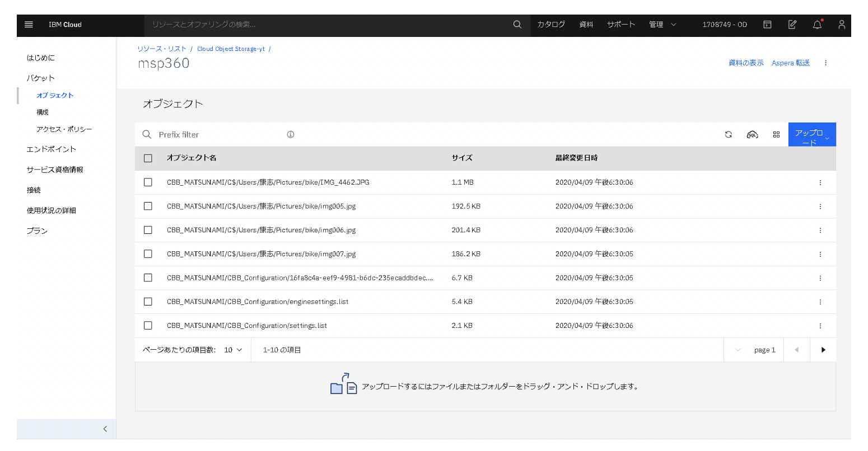Screen dimensions: 868x451
Task: Select サービス資格情報 in sidebar
Action: (x=55, y=170)
